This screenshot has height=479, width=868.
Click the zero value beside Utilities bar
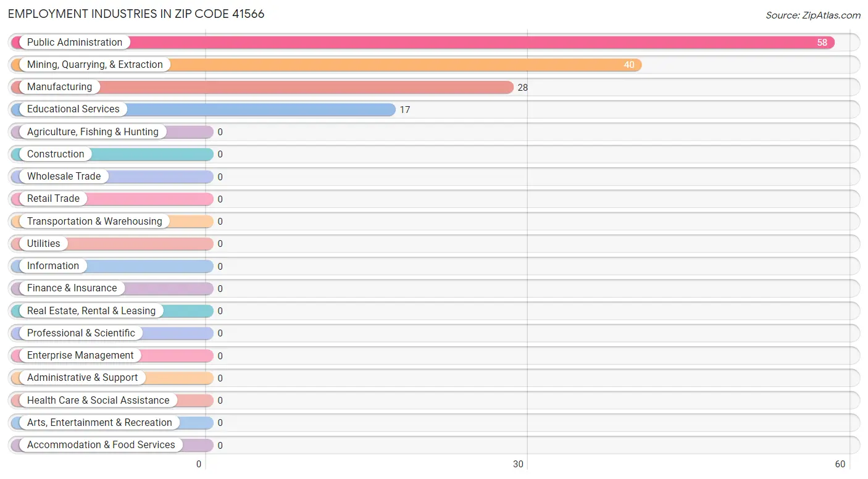220,244
